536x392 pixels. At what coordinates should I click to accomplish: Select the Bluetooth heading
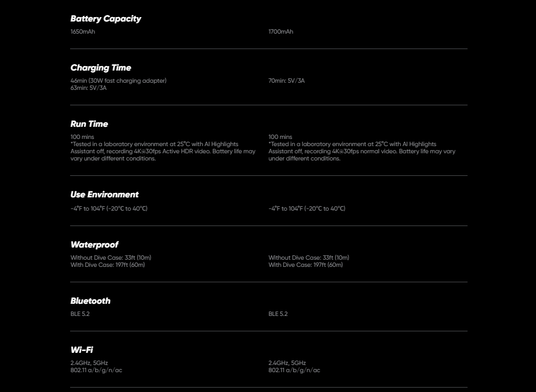pyautogui.click(x=91, y=301)
